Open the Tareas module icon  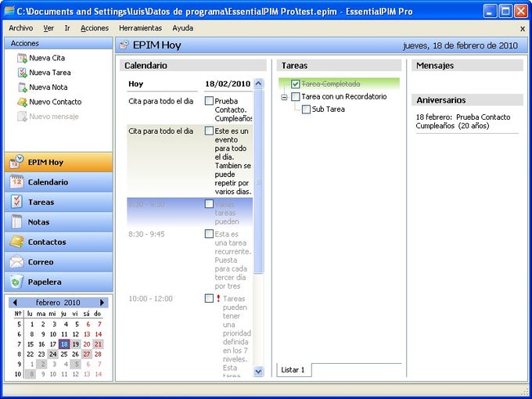pyautogui.click(x=16, y=202)
